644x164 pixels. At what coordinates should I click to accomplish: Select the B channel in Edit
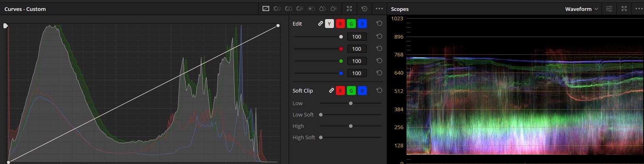(x=362, y=24)
